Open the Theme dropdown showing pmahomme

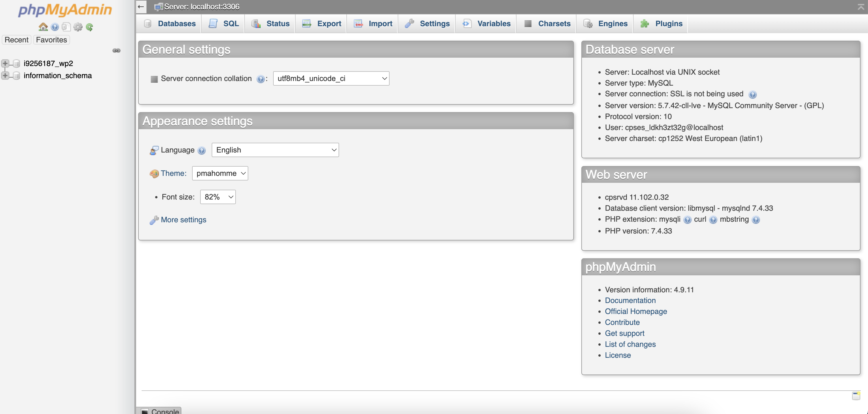point(220,173)
